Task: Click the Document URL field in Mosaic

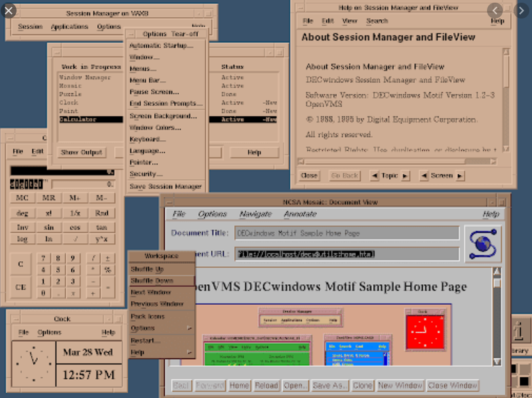Action: click(x=347, y=254)
